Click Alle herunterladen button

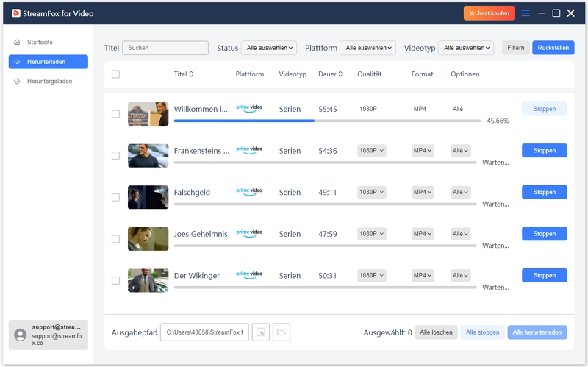click(x=537, y=332)
